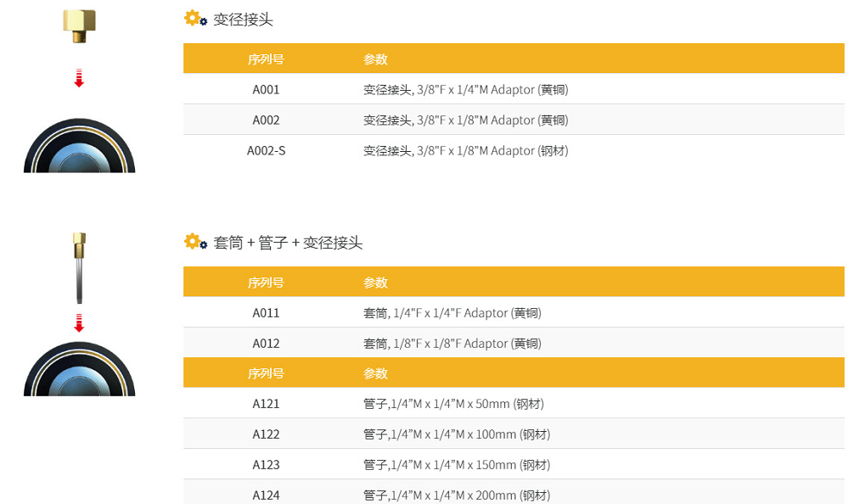Select the A002 row serial number
The height and width of the screenshot is (504, 849).
click(x=266, y=120)
